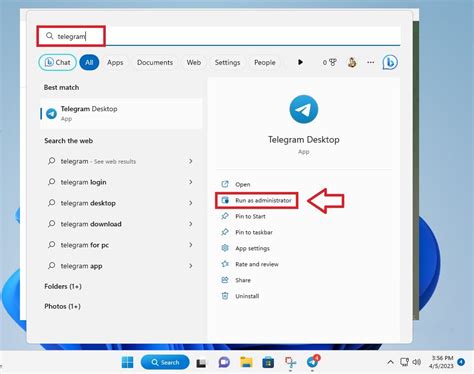Click the search box containing telegram
474x374 pixels.
(219, 36)
